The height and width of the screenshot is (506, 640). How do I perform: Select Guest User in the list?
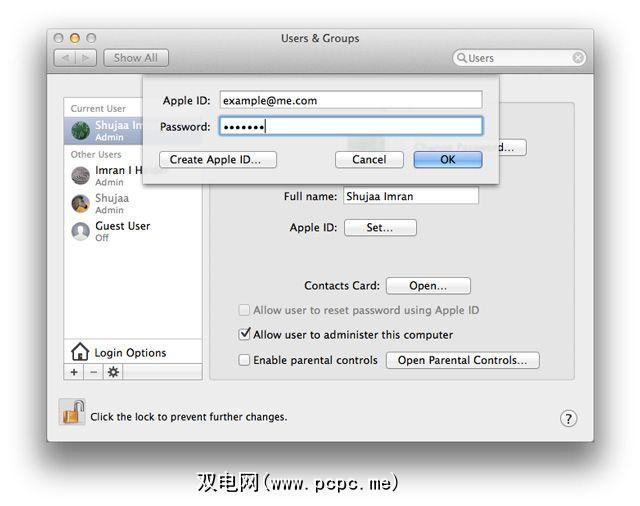(x=133, y=231)
